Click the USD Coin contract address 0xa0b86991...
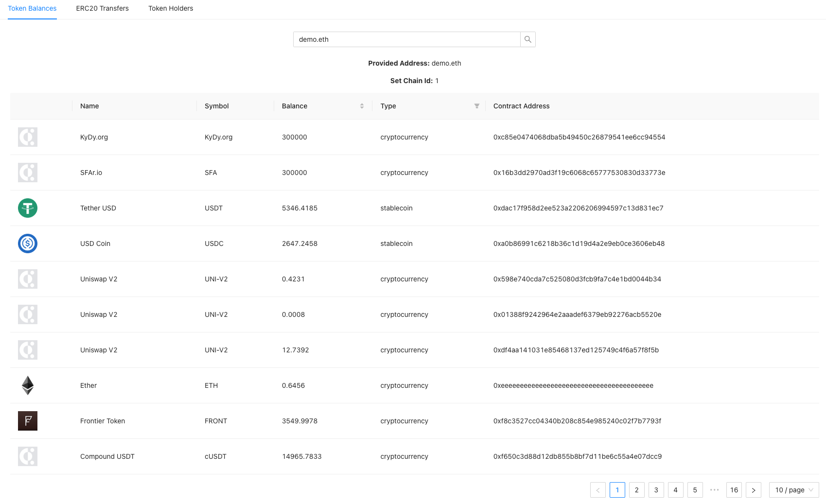Screen dimensions: 826x504 tap(579, 243)
